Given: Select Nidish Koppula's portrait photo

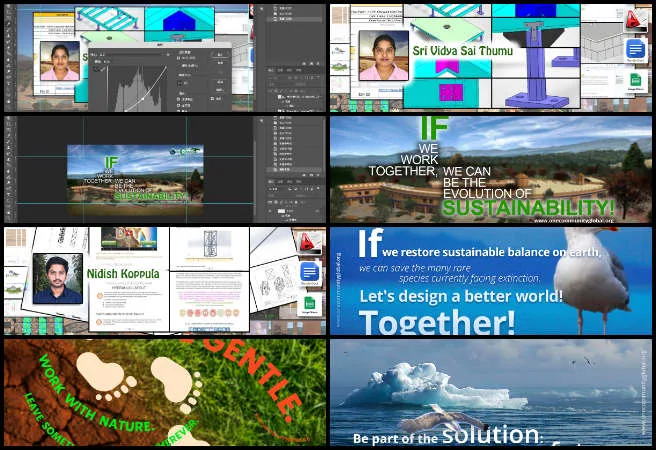Looking at the screenshot, I should pos(57,279).
